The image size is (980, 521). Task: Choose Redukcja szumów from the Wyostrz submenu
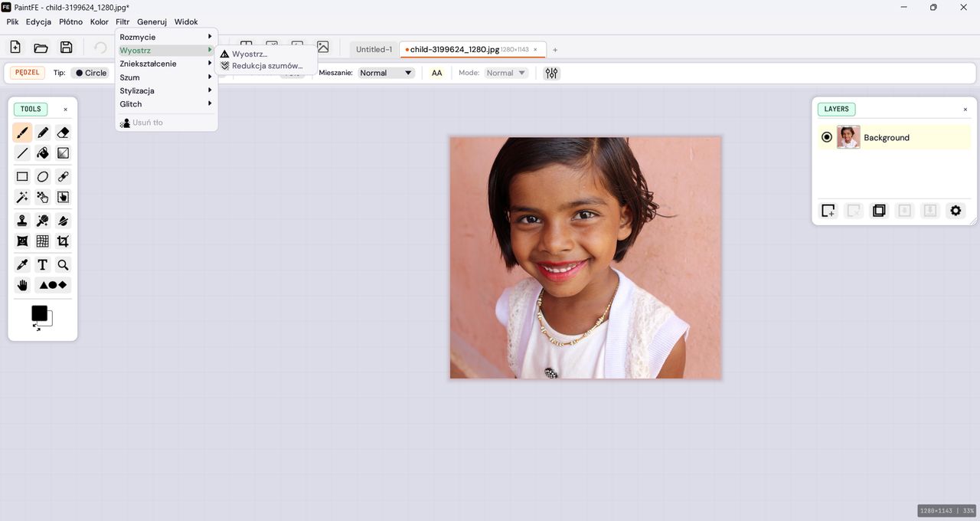(x=266, y=65)
